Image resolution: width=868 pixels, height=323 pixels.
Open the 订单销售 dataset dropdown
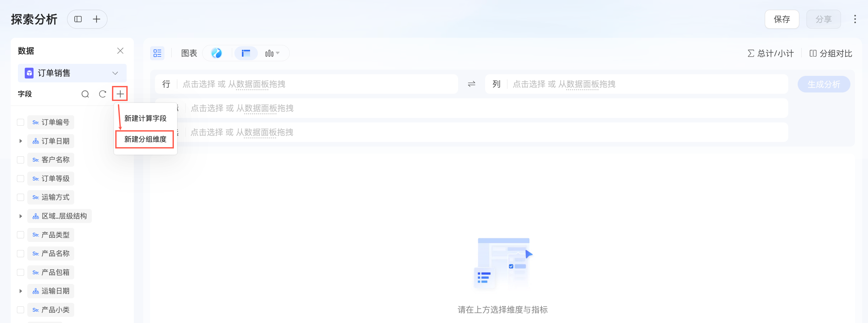72,73
